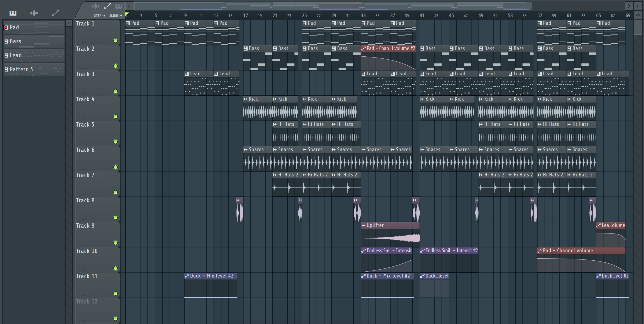
Task: Click Track 8 audio clip icon near bar 64
Action: (x=591, y=200)
